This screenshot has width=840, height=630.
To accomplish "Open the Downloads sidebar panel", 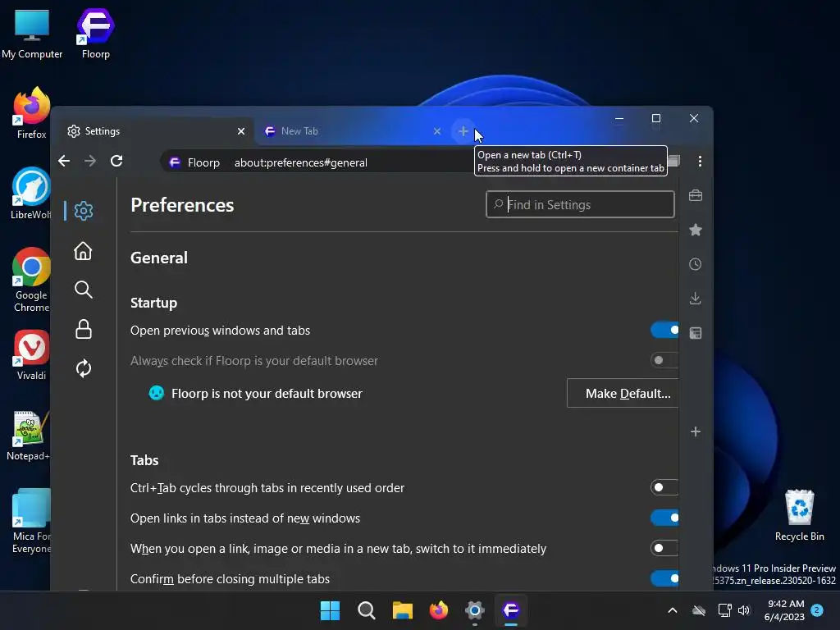I will [x=696, y=299].
